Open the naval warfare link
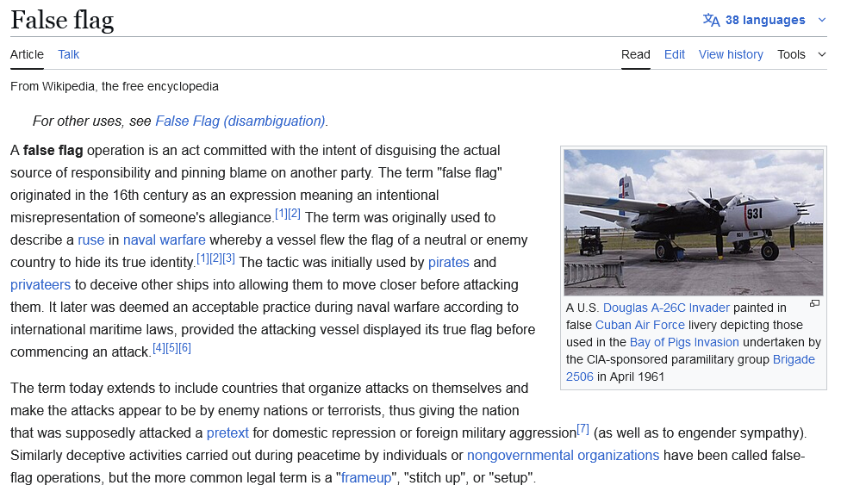Viewport: 841px width, 504px height. coord(164,240)
